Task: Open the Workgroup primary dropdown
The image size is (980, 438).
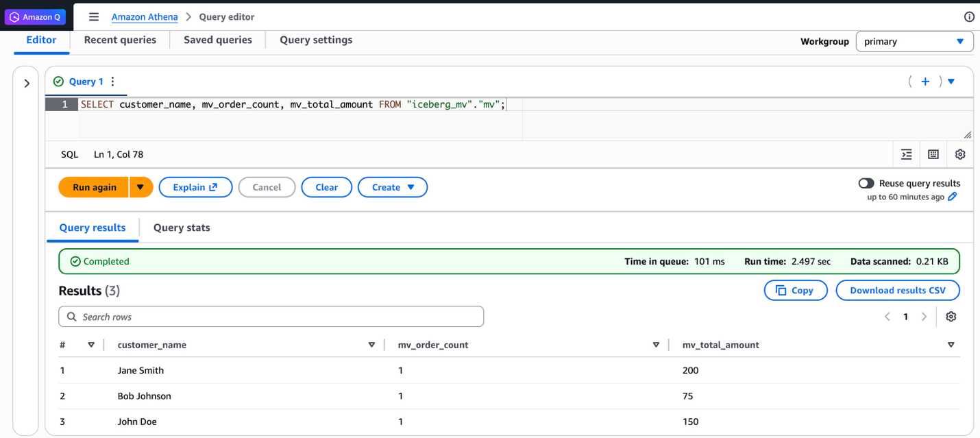Action: click(914, 42)
